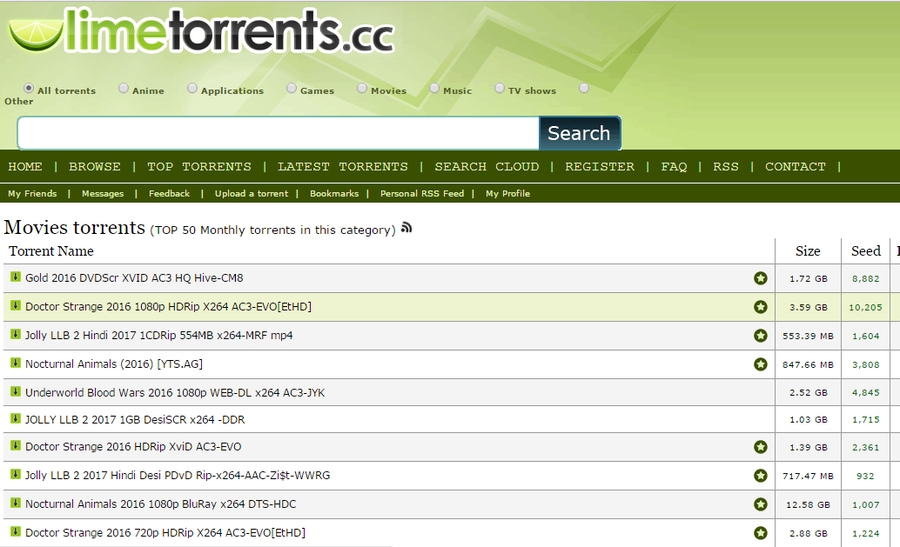Select the Games radio button
Image resolution: width=900 pixels, height=547 pixels.
tap(292, 89)
